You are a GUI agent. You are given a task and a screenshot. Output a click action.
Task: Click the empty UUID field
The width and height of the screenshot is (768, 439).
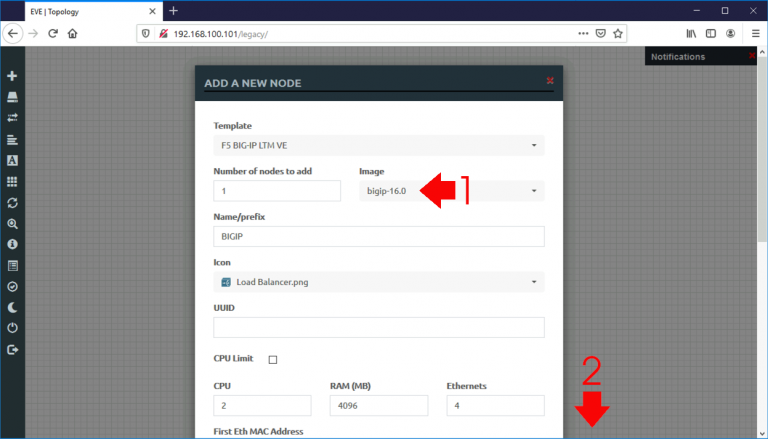[379, 327]
